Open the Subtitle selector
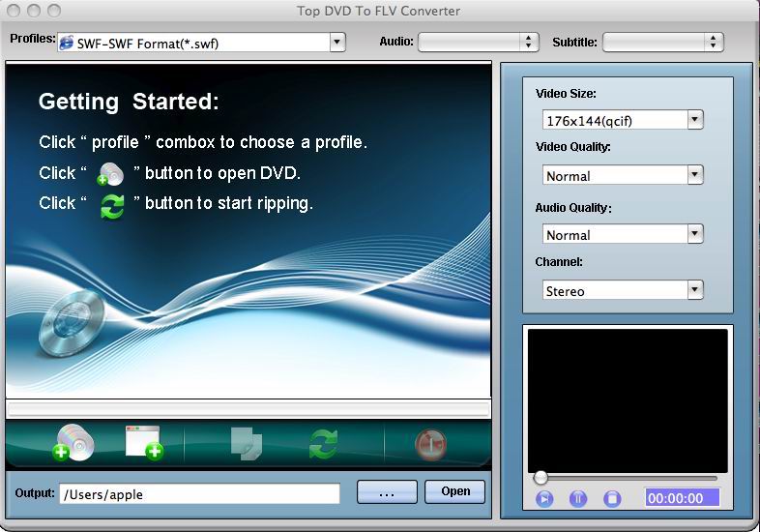Image resolution: width=760 pixels, height=532 pixels. click(663, 43)
